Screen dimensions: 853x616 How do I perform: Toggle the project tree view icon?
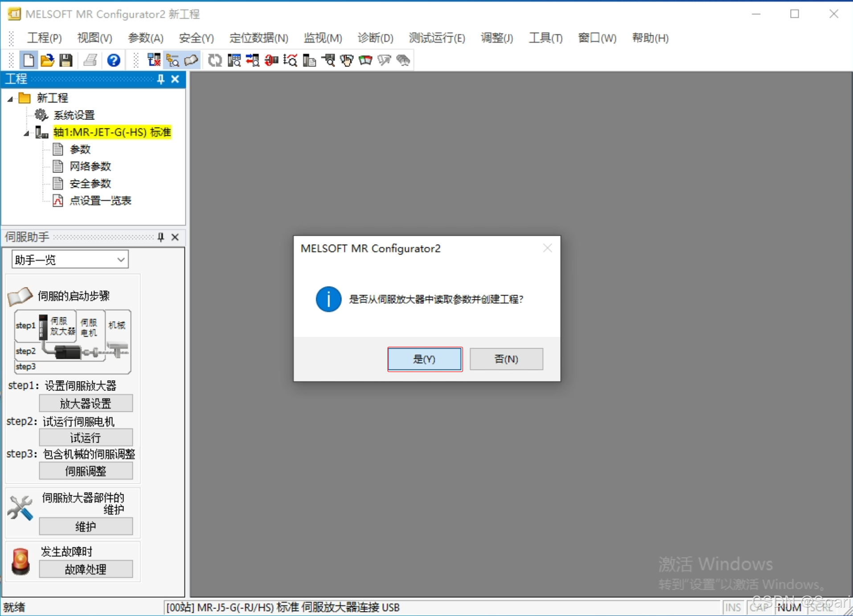pos(172,60)
